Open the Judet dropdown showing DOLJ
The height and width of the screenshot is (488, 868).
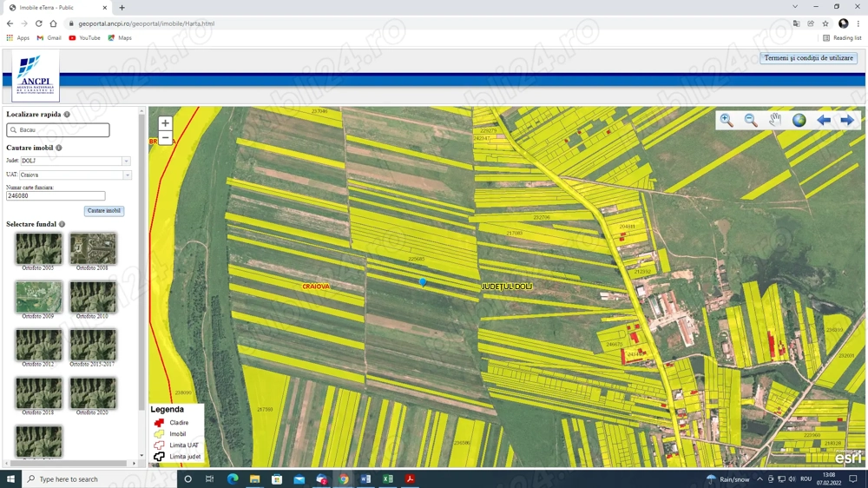(126, 161)
